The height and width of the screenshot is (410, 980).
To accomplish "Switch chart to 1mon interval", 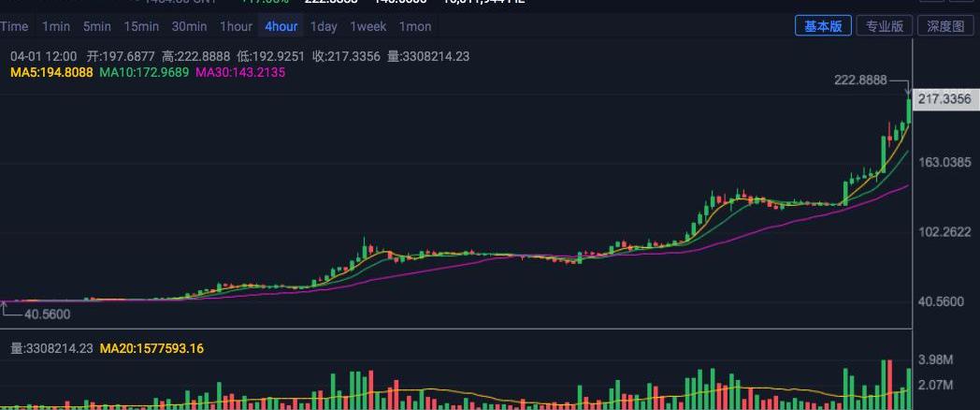I will pyautogui.click(x=415, y=26).
